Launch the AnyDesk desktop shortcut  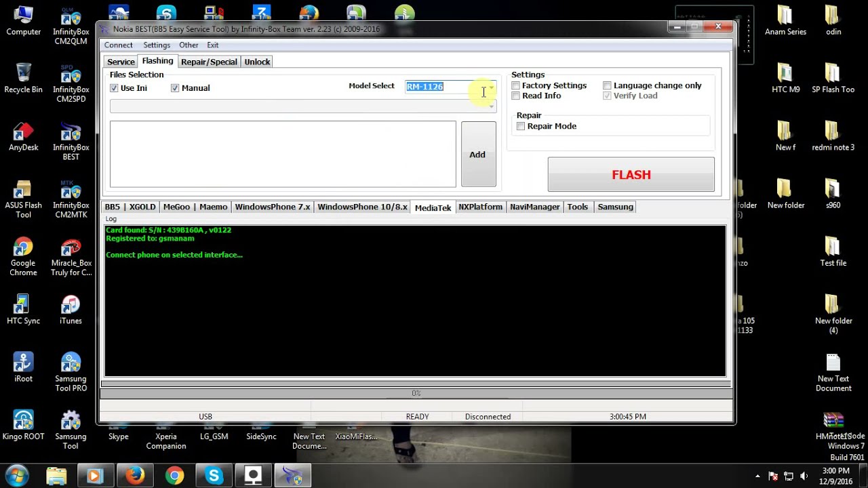23,136
